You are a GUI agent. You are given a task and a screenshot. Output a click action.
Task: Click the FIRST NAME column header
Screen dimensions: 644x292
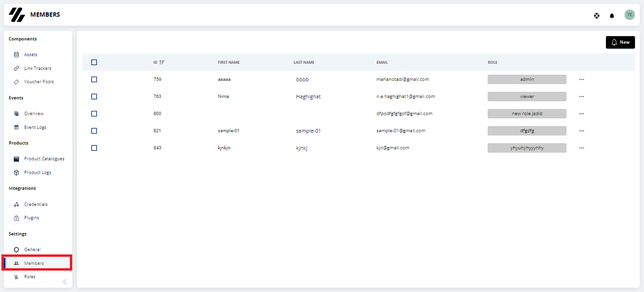pos(229,63)
